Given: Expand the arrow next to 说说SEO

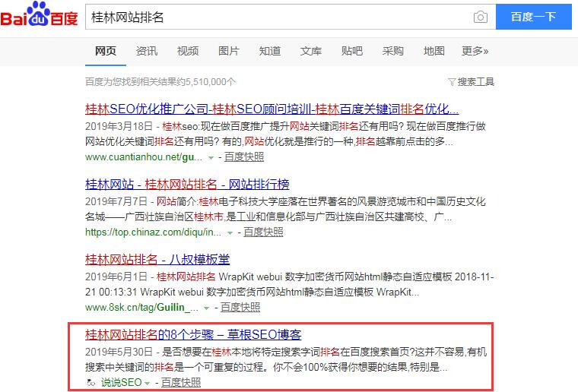Looking at the screenshot, I should coord(147,383).
